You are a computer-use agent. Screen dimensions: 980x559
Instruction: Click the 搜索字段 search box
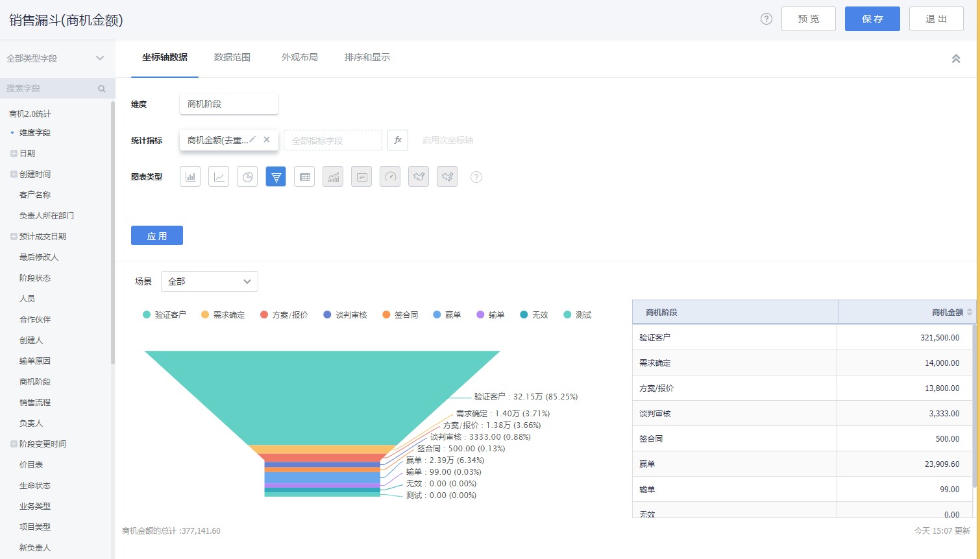pos(51,88)
